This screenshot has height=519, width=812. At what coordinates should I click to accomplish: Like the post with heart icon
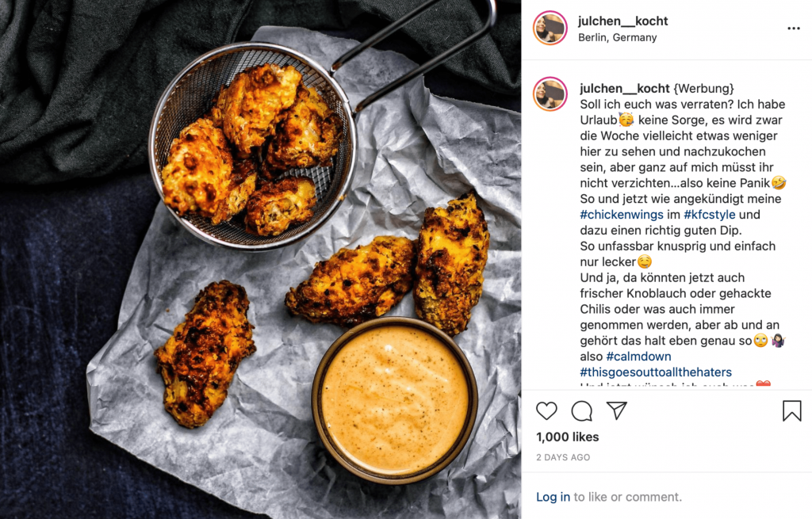pos(546,411)
